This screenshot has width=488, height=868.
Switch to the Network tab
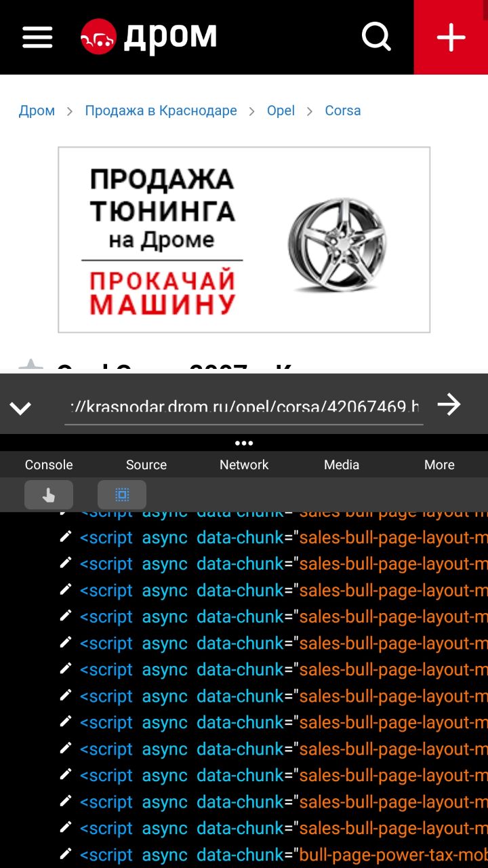(244, 465)
